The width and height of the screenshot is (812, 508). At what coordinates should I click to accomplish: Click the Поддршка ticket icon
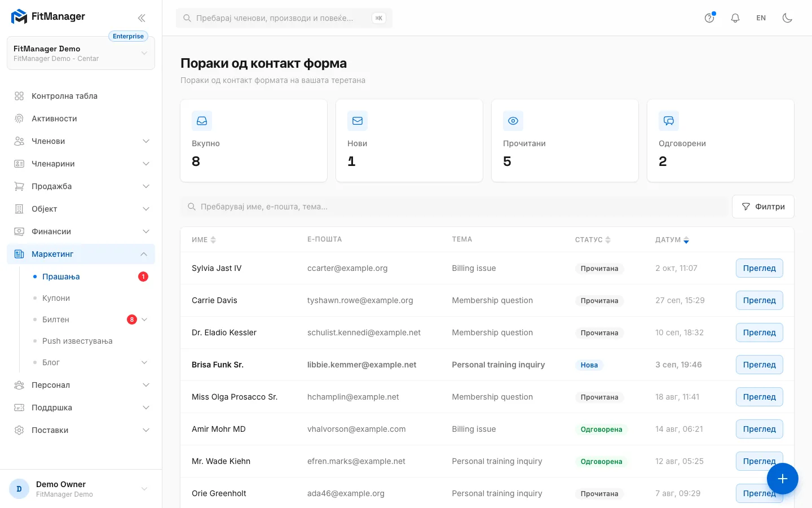(19, 408)
